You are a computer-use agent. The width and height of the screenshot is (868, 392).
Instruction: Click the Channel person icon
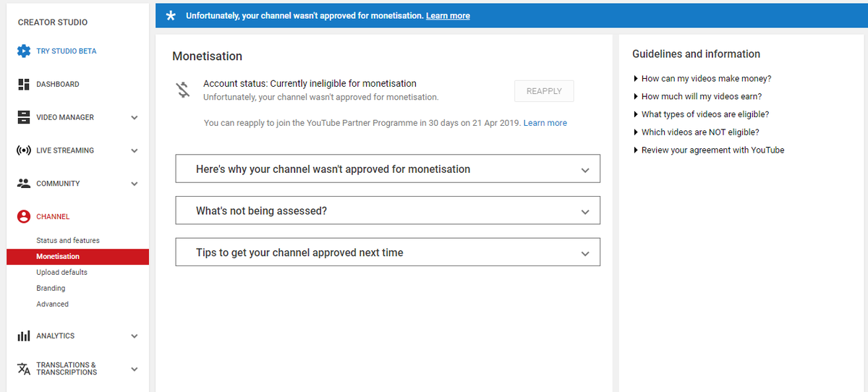pyautogui.click(x=24, y=216)
